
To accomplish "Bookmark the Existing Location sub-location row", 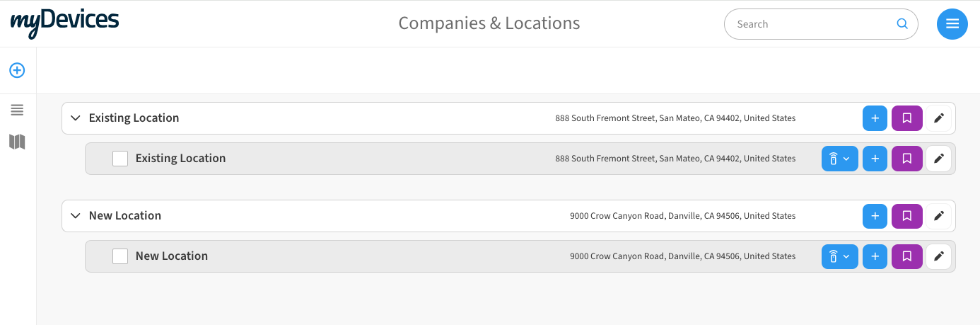I will tap(907, 159).
